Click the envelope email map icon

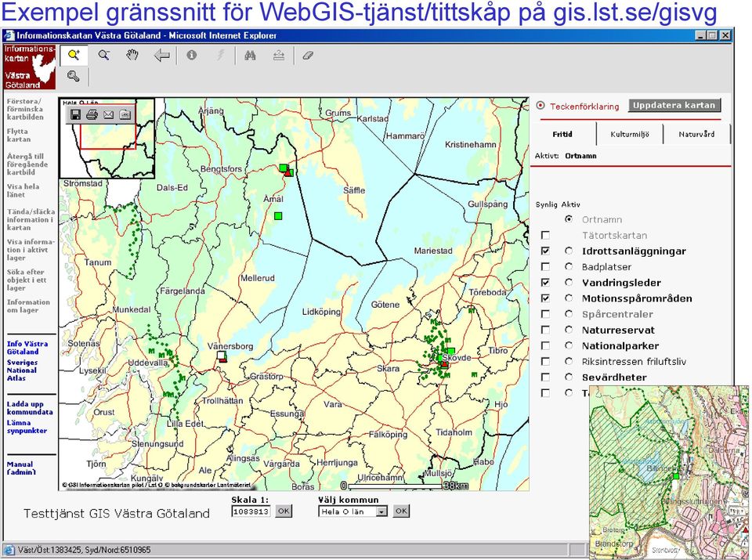(108, 114)
